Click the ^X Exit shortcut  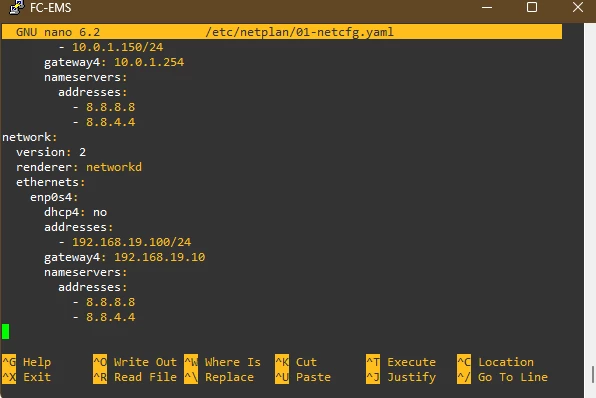(x=27, y=377)
